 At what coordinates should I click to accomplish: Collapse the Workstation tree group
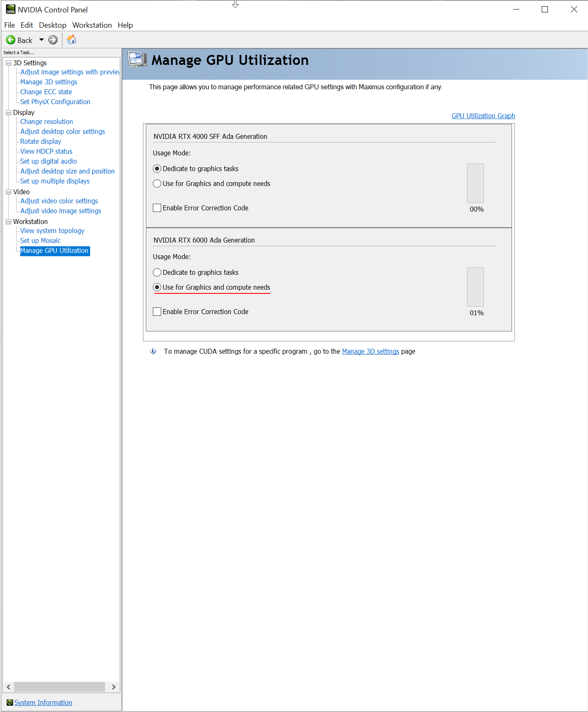click(8, 221)
